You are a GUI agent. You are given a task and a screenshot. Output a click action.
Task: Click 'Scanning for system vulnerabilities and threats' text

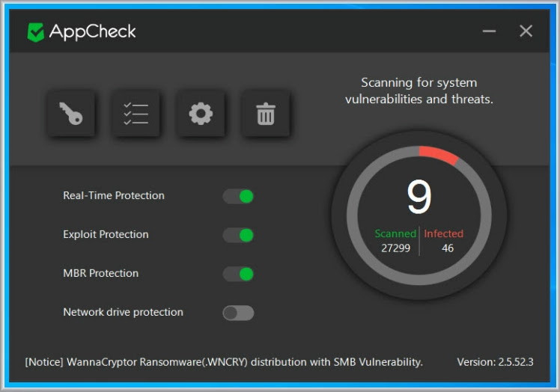pyautogui.click(x=419, y=91)
